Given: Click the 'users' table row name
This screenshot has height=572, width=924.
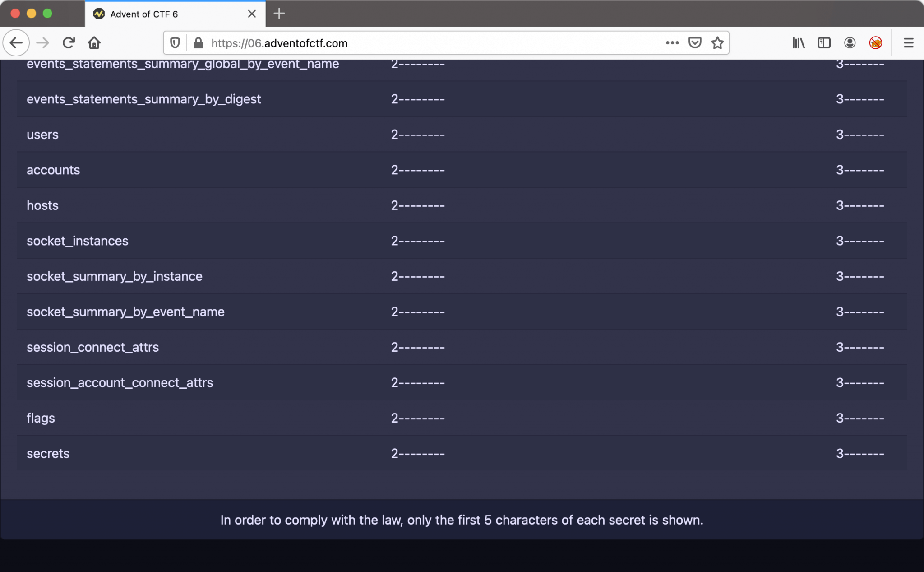Looking at the screenshot, I should point(42,135).
